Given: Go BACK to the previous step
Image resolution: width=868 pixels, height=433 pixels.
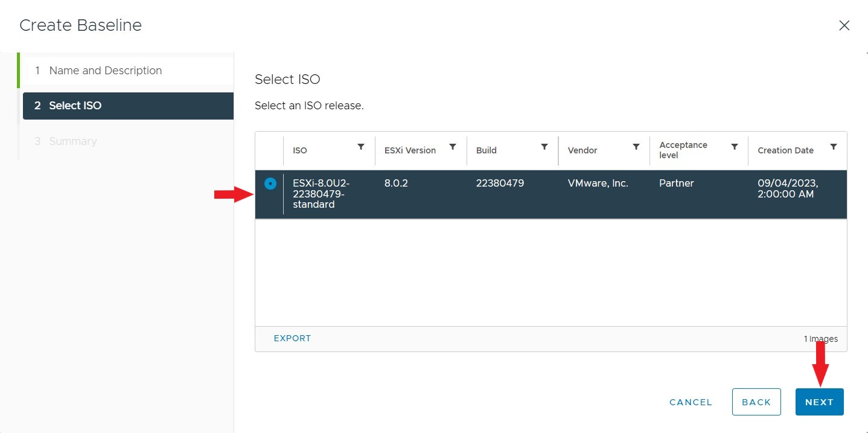Looking at the screenshot, I should point(756,402).
